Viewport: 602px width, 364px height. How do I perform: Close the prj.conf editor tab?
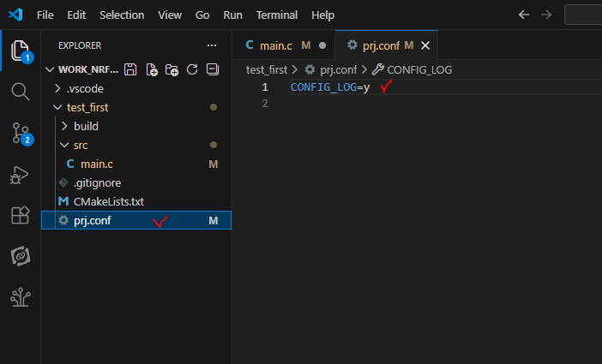(x=425, y=45)
